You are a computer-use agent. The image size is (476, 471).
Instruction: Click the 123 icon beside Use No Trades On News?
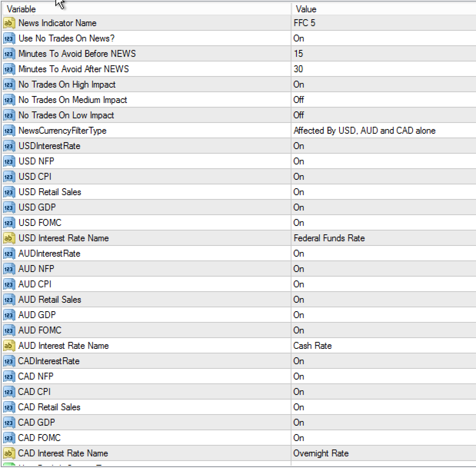[8, 38]
